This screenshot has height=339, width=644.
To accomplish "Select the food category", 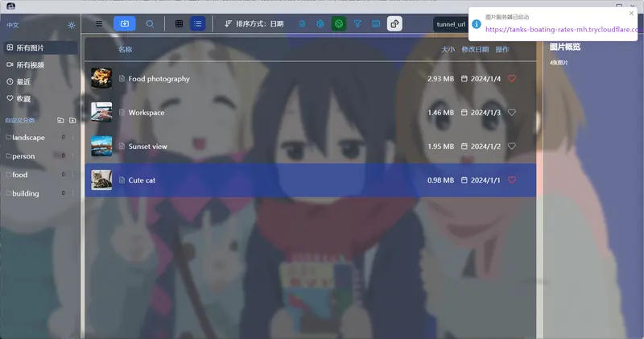I will (x=19, y=175).
